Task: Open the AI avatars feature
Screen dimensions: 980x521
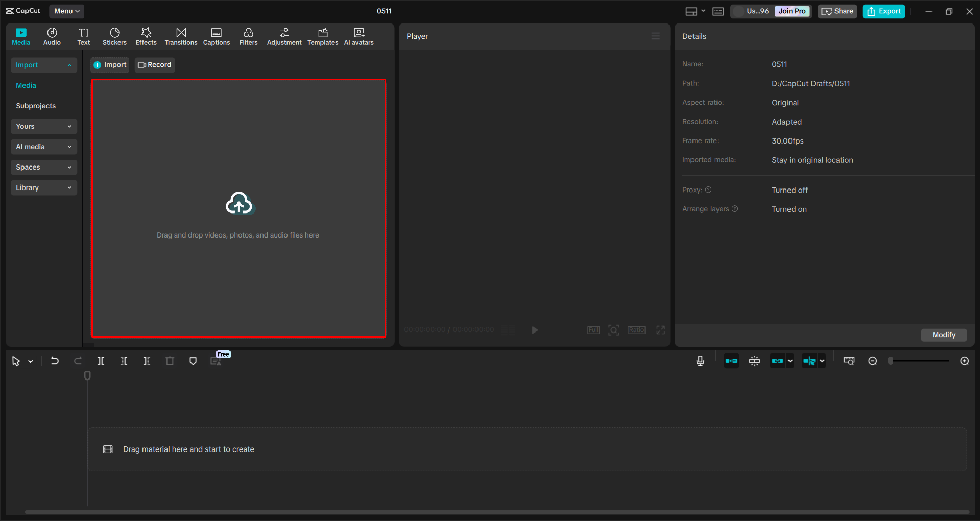Action: (358, 36)
